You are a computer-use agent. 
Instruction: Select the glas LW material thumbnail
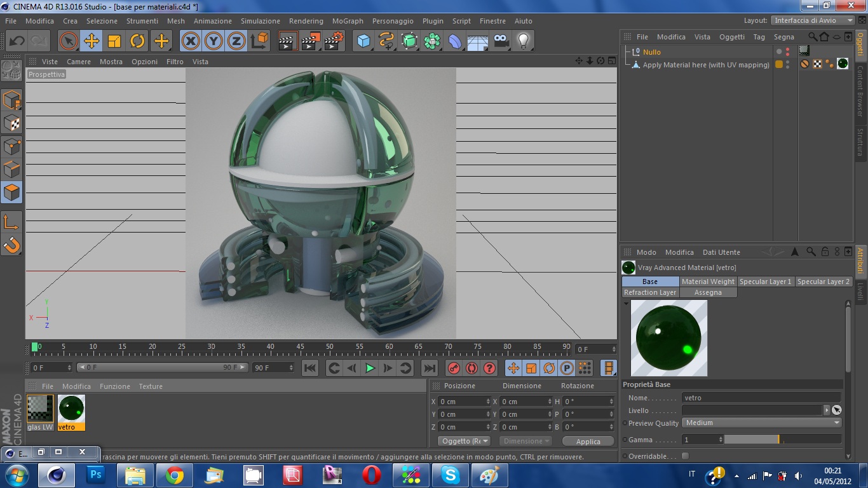coord(40,409)
